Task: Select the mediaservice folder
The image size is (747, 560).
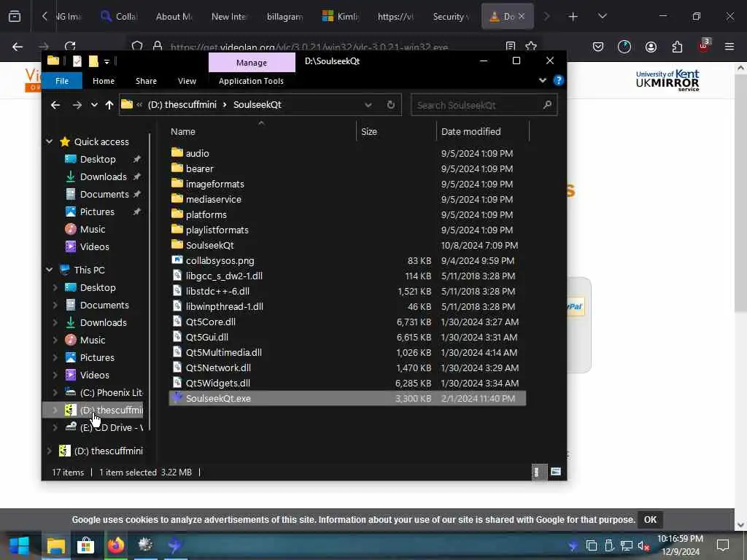Action: (x=213, y=199)
